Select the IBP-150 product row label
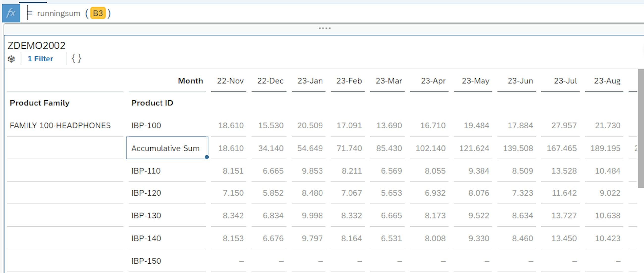644x273 pixels. pos(146,261)
